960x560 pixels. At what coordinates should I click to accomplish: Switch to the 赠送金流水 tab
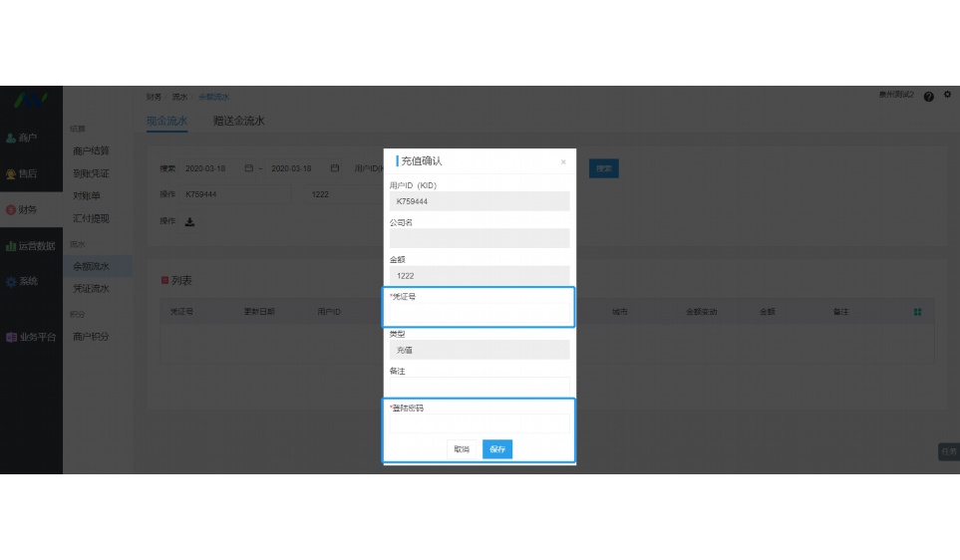(238, 121)
